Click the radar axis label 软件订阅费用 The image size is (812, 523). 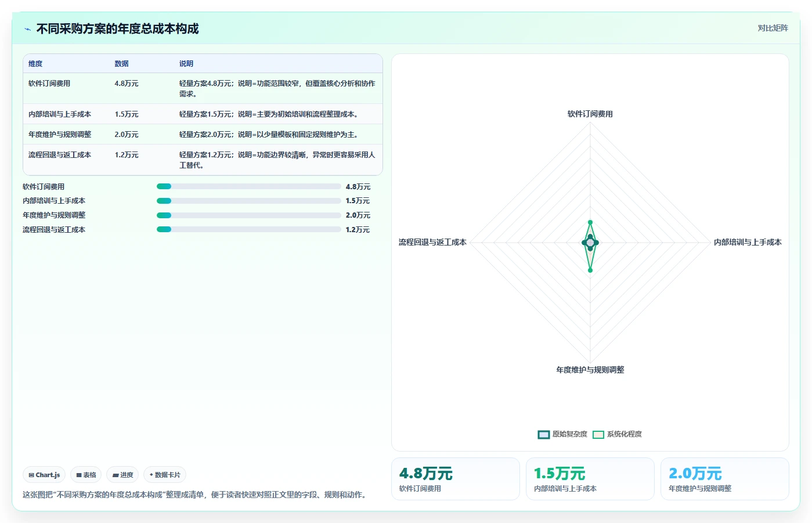click(x=590, y=114)
